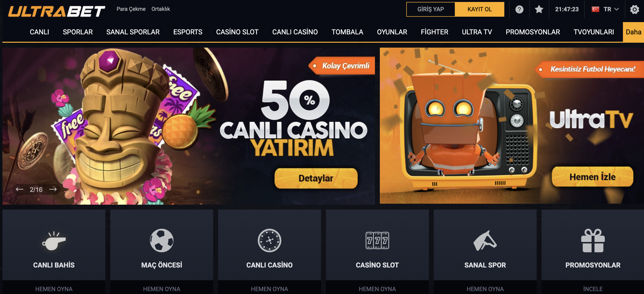Click the gift box Promosyonlar icon
This screenshot has width=644, height=294.
click(x=593, y=241)
